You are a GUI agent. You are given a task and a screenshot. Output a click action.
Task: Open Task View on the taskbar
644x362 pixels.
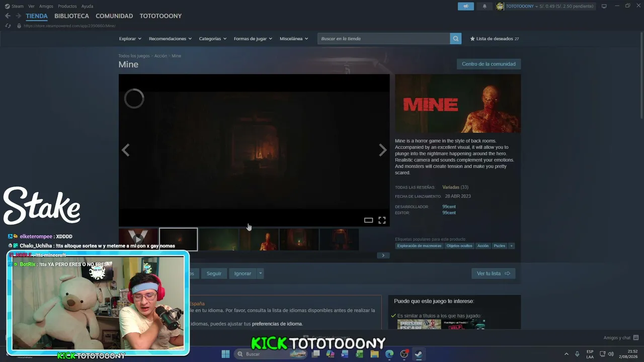316,354
